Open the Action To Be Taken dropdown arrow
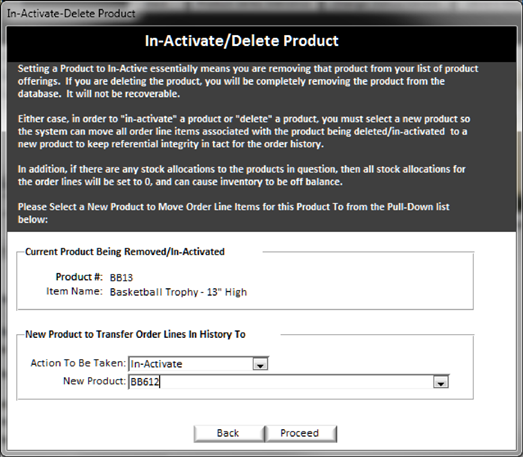 260,364
